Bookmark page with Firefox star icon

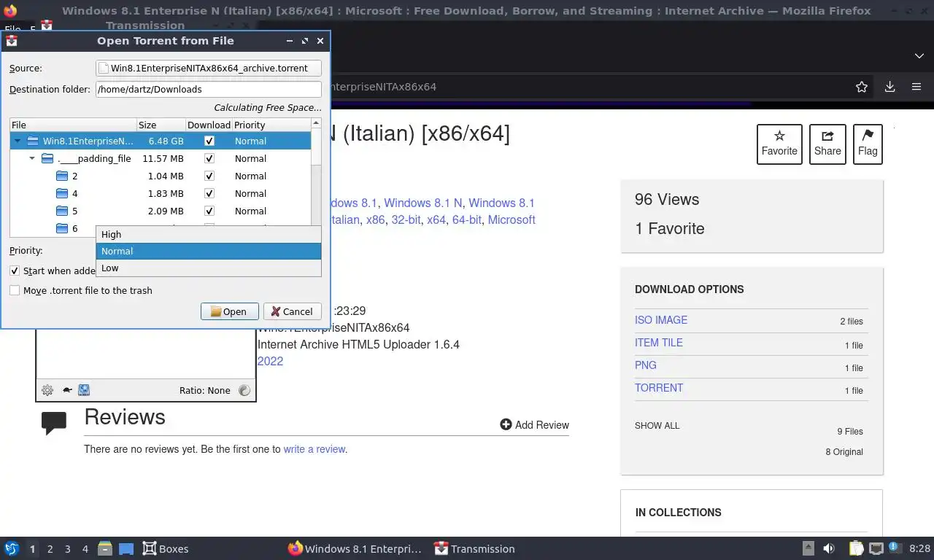coord(862,87)
